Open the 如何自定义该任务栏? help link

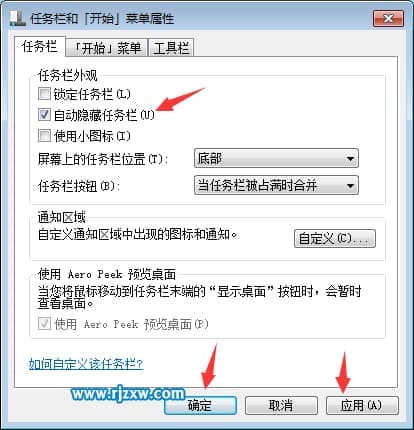click(86, 363)
